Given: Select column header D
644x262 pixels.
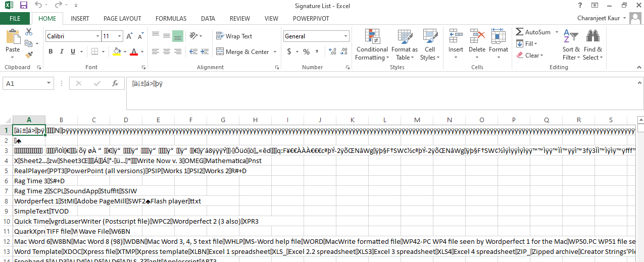Looking at the screenshot, I should (126, 120).
